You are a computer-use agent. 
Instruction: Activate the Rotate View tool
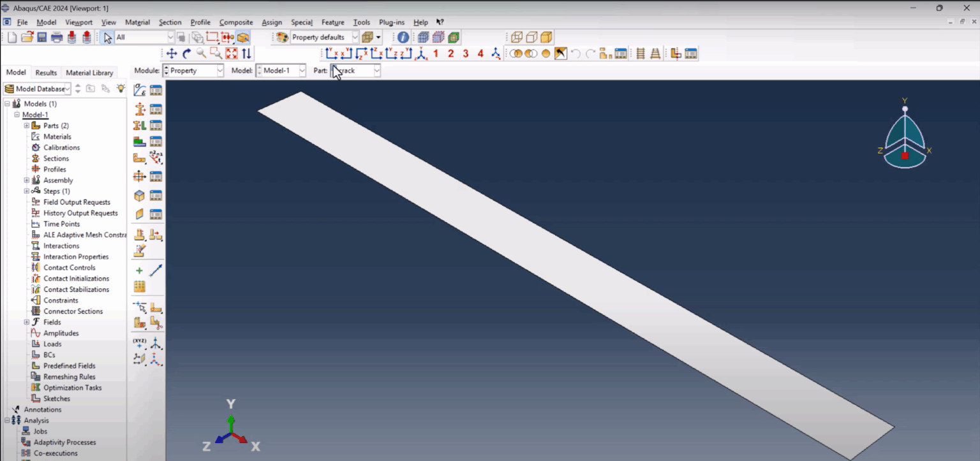pyautogui.click(x=187, y=54)
